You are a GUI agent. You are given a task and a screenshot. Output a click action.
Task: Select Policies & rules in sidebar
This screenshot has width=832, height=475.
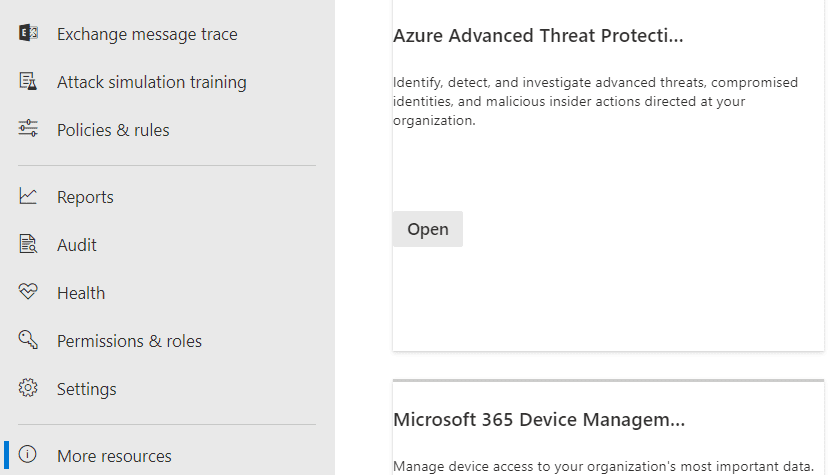pos(113,130)
